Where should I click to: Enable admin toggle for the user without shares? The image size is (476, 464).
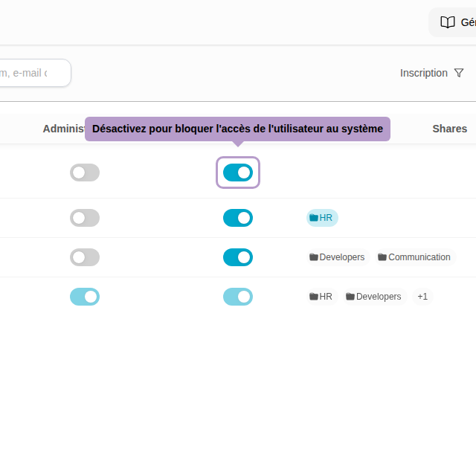85,173
